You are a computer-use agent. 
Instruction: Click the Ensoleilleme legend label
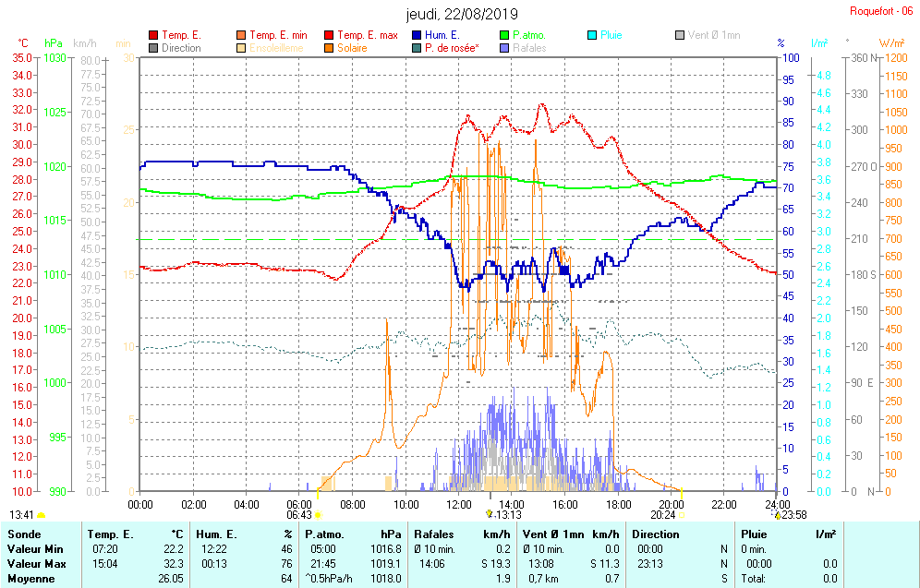(276, 48)
